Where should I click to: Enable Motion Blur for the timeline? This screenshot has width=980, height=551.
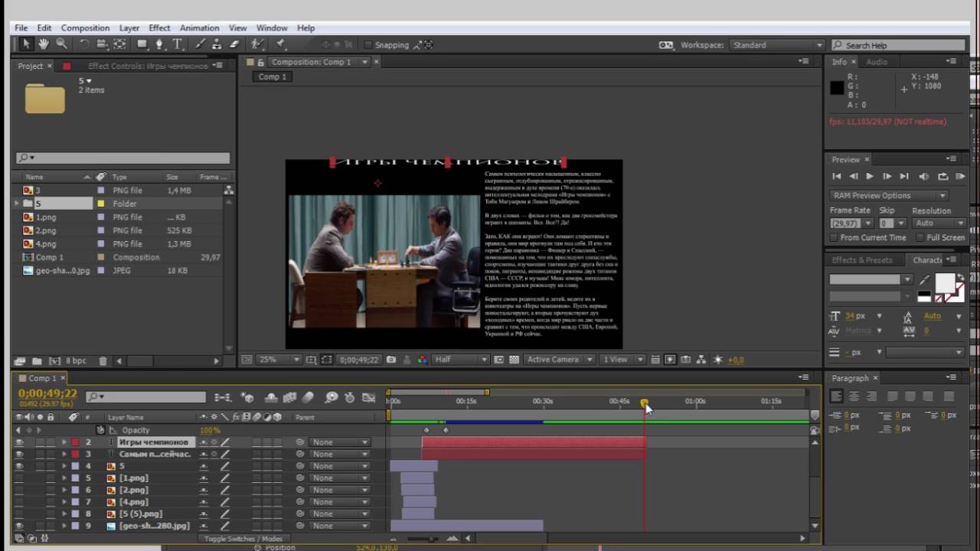click(308, 397)
